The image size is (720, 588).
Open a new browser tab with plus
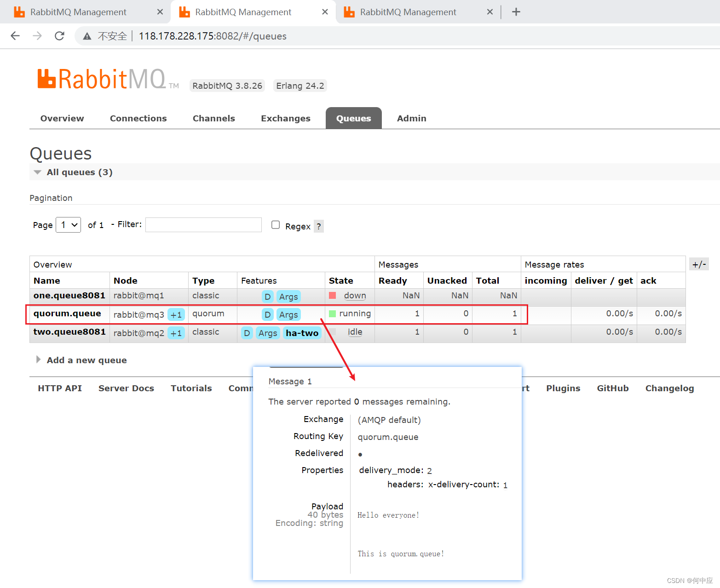[516, 12]
